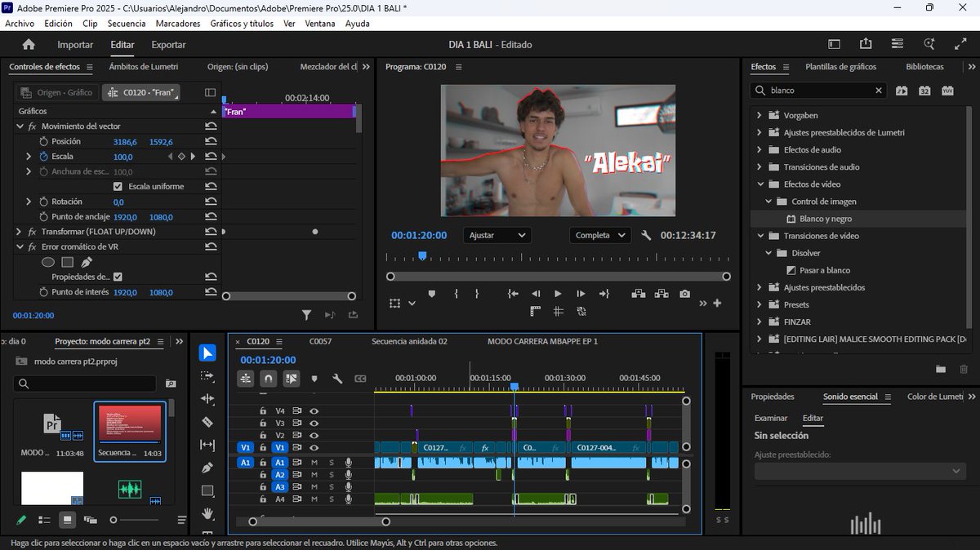Select the Pen tool in the tools panel
980x550 pixels.
(207, 468)
